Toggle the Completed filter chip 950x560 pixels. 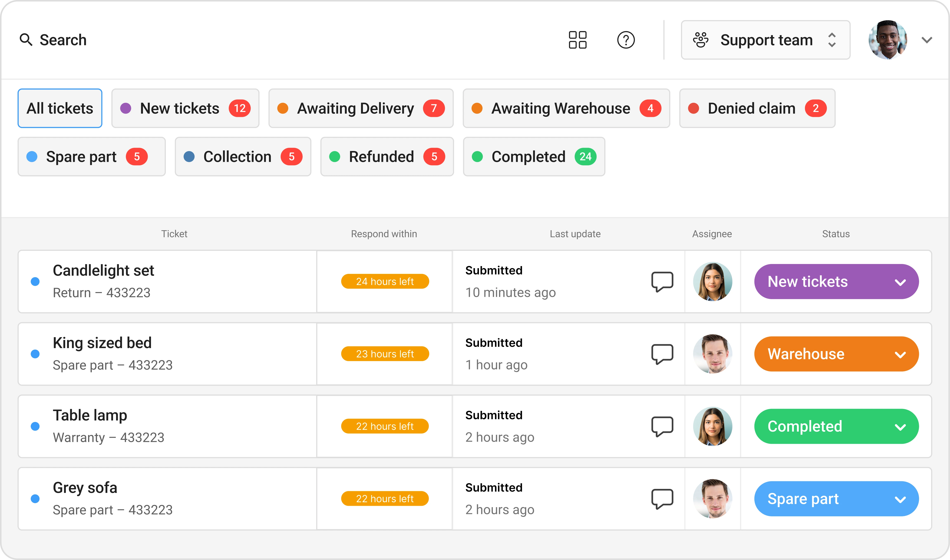[x=533, y=157]
